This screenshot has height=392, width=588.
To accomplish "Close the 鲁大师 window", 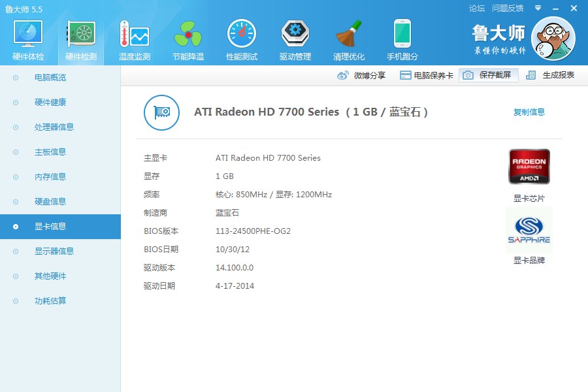I will pyautogui.click(x=574, y=8).
